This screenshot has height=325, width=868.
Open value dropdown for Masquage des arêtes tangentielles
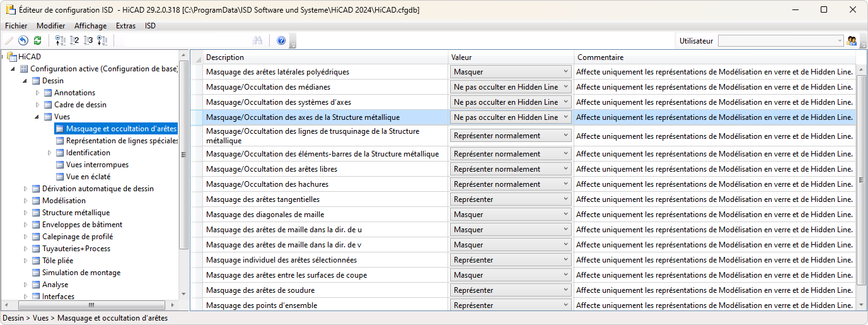pyautogui.click(x=511, y=199)
